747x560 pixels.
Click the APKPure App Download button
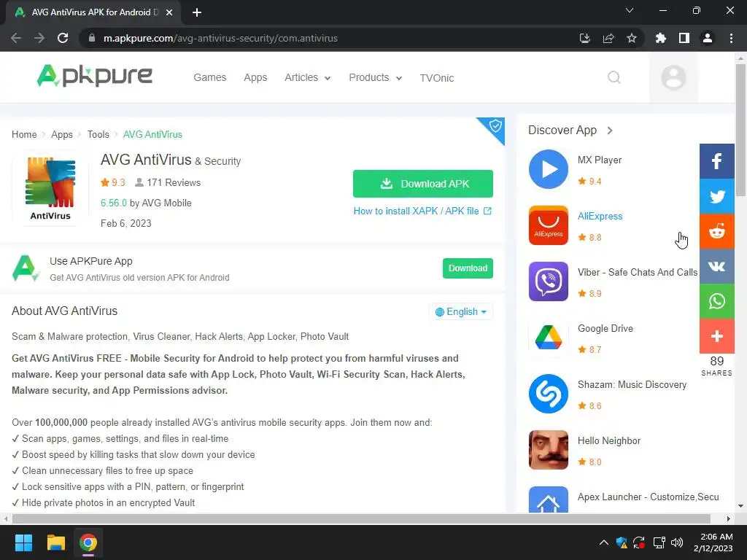[468, 268]
